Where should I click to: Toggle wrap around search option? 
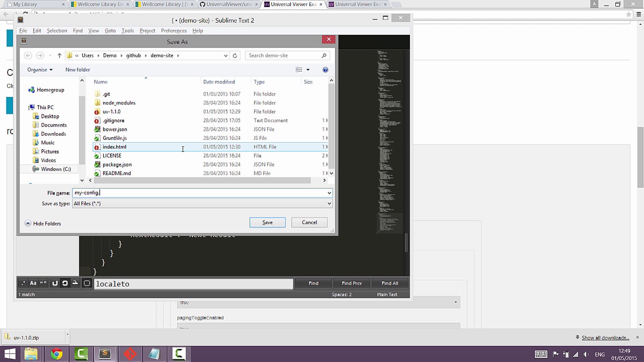click(x=65, y=283)
